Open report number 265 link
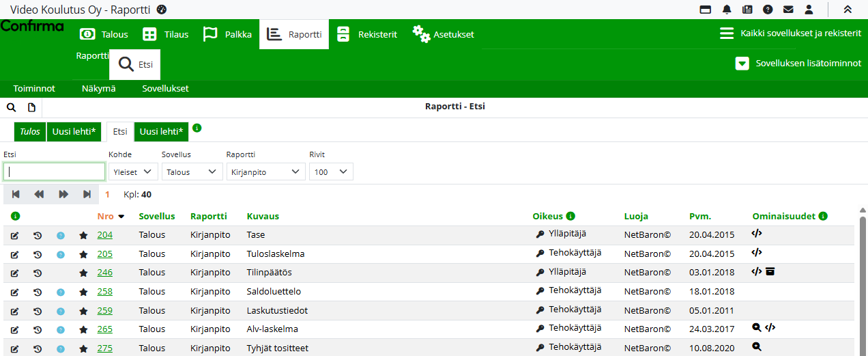The height and width of the screenshot is (356, 868). tap(104, 329)
